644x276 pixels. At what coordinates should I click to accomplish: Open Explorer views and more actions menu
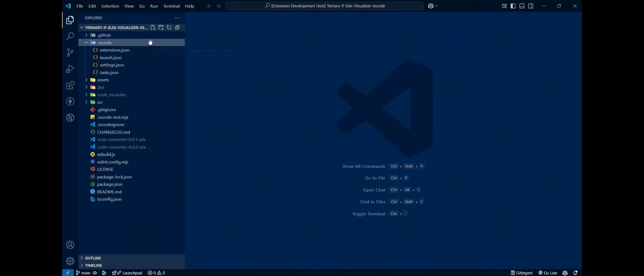click(177, 18)
